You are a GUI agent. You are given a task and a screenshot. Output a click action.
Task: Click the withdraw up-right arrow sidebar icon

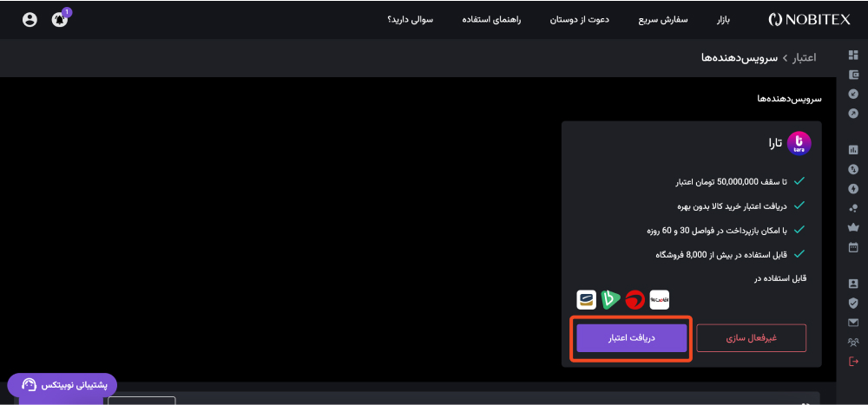coord(853,114)
